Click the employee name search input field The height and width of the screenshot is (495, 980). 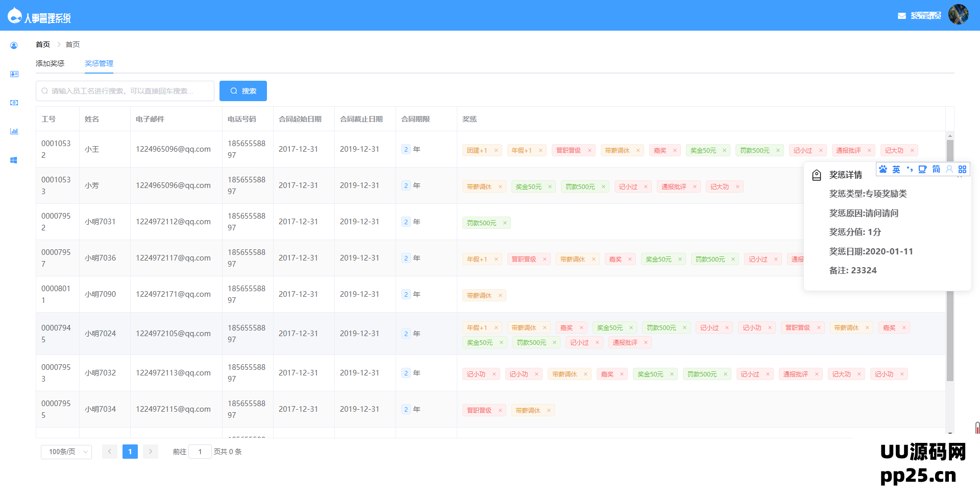click(x=125, y=91)
